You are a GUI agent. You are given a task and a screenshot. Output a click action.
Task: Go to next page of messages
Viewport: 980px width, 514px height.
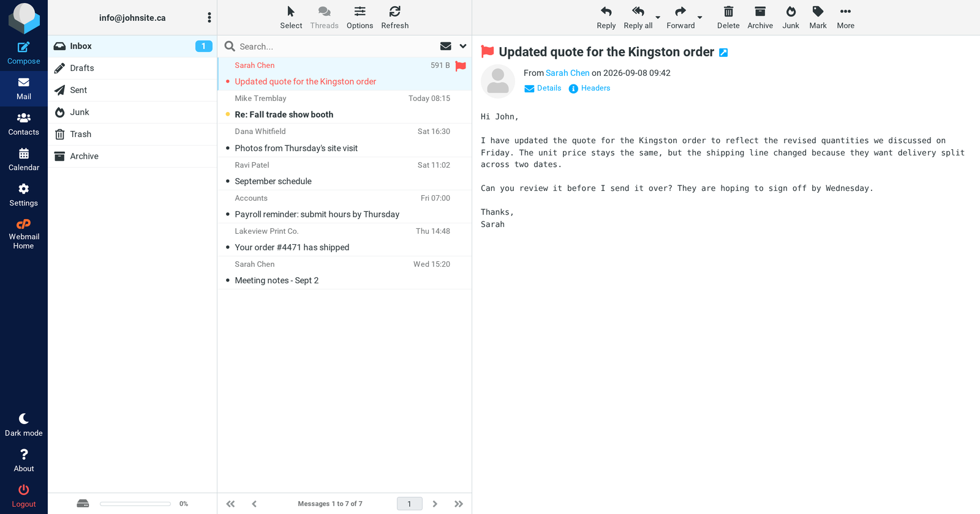pos(435,504)
